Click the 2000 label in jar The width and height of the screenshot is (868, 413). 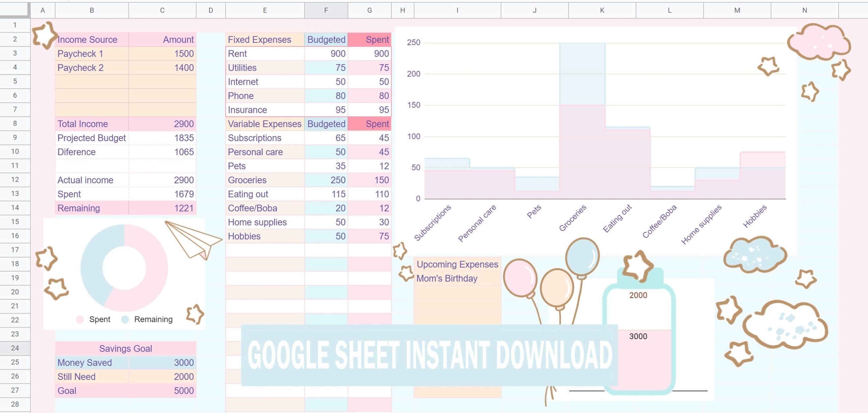click(638, 295)
